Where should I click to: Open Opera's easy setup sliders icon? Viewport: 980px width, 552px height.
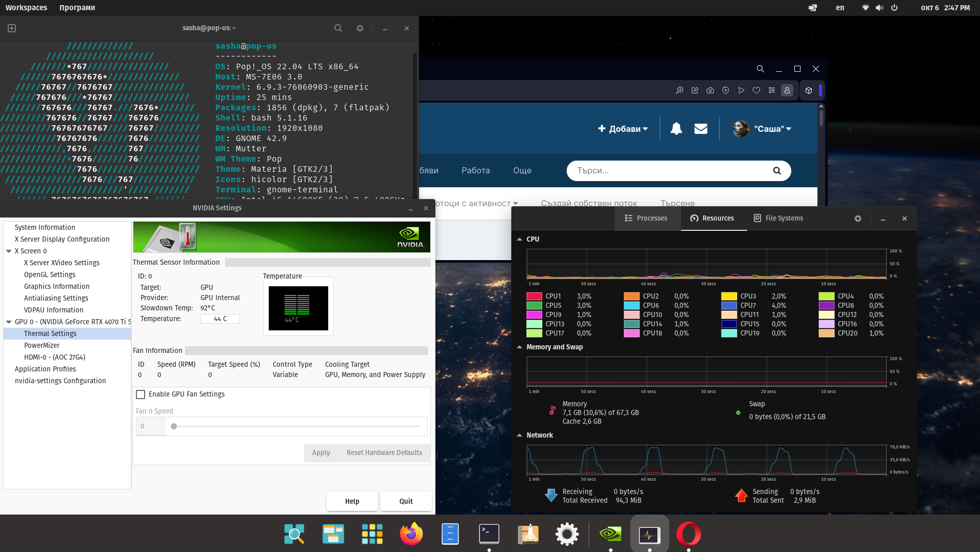point(772,90)
